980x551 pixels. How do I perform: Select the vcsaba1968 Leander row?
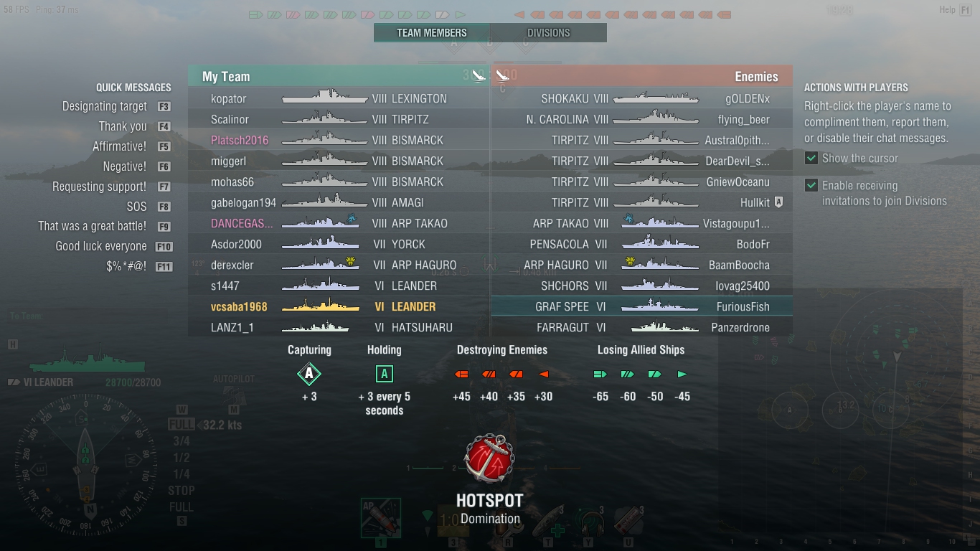coord(339,306)
